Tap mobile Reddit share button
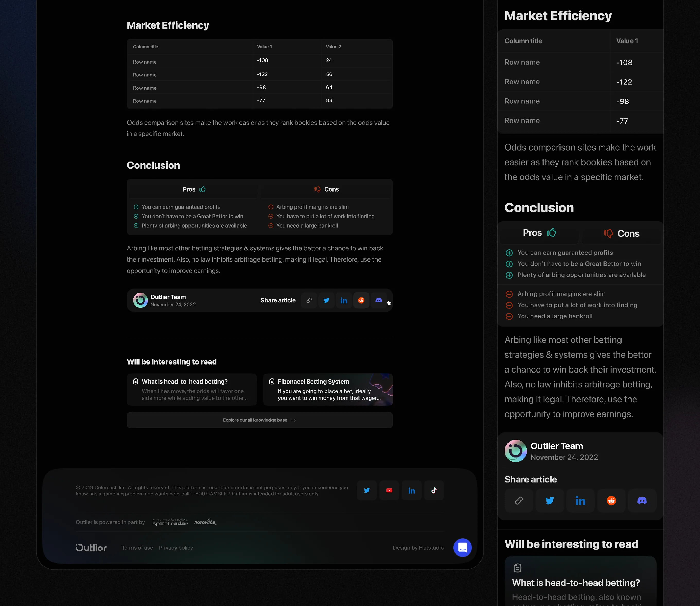This screenshot has width=700, height=606. click(611, 500)
